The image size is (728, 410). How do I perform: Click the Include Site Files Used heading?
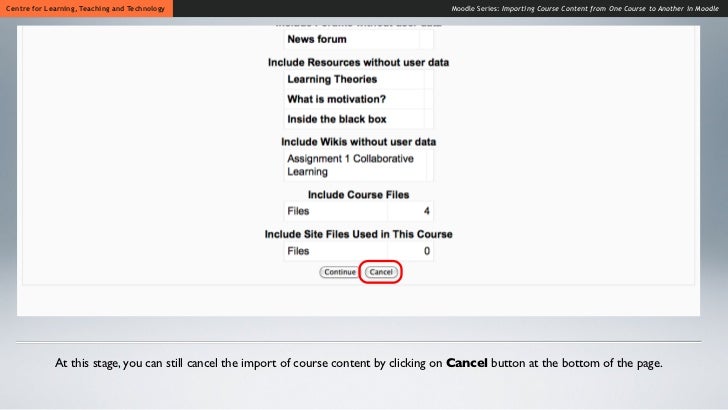pyautogui.click(x=358, y=234)
